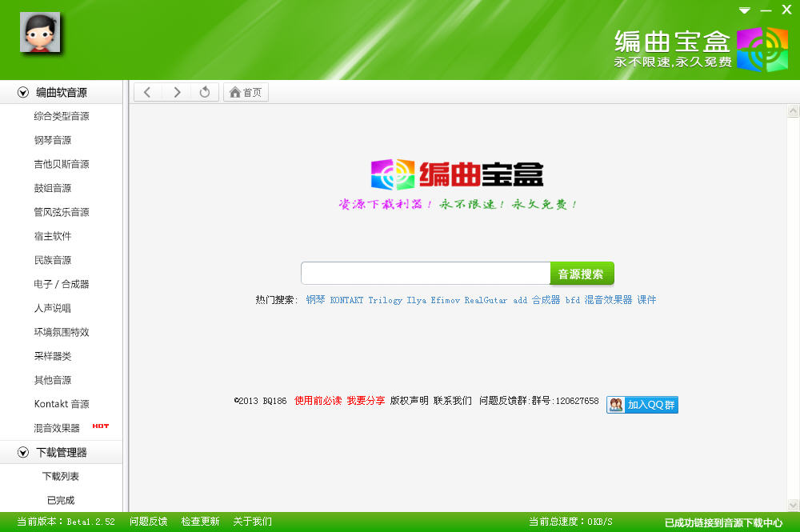Viewport: 800px width, 532px height.
Task: Click the scrollbar down arrow
Action: pos(793,505)
